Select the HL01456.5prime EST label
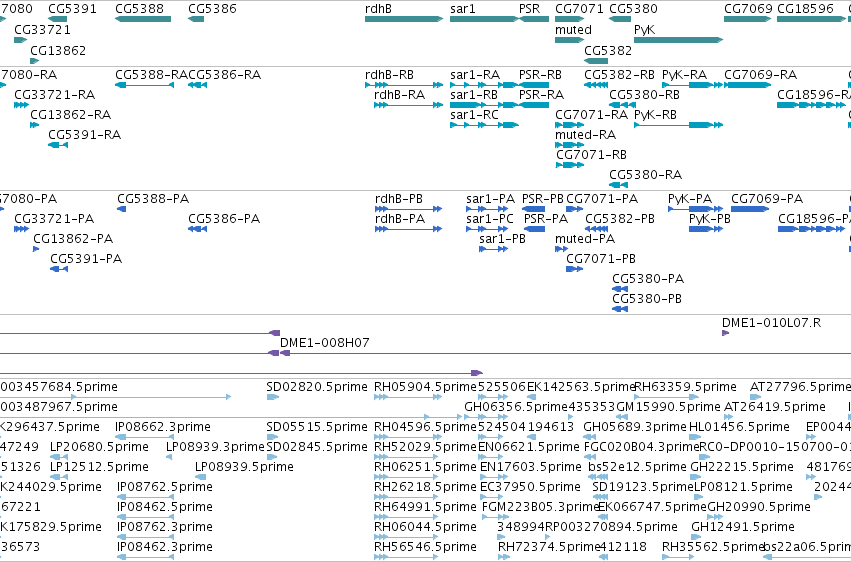 click(x=739, y=427)
